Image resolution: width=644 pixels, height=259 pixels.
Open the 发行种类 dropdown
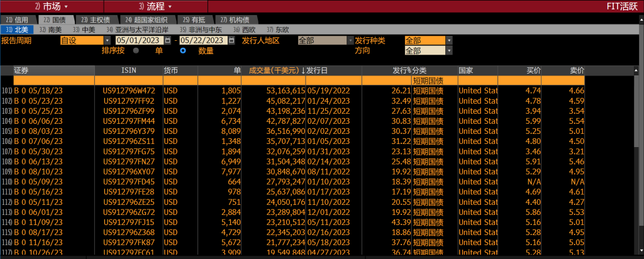click(x=449, y=41)
